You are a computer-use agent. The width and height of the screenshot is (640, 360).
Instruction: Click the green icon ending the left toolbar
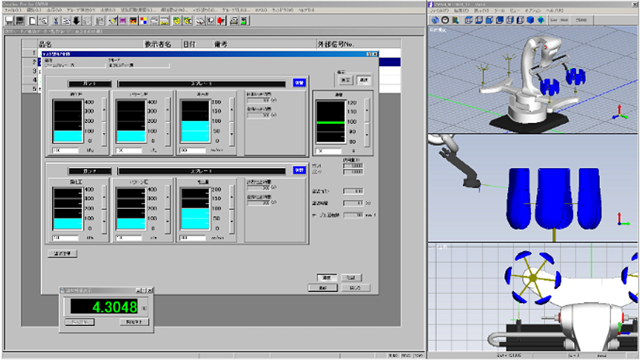244,20
